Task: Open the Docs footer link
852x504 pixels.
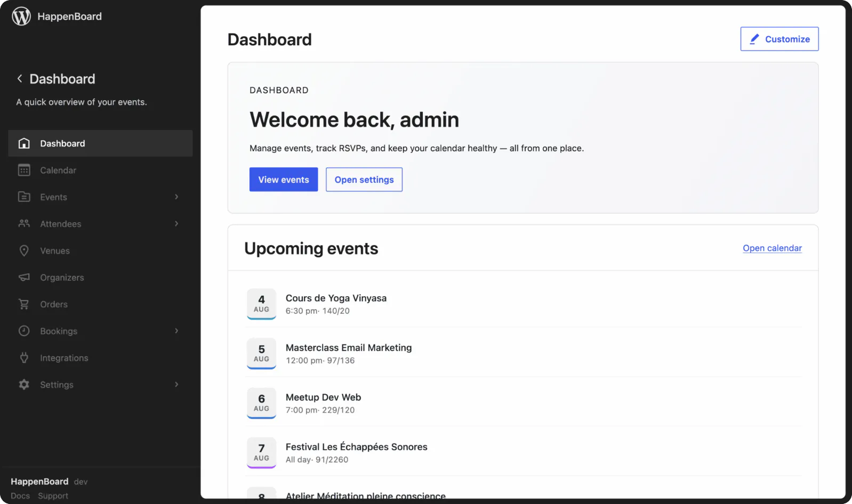Action: pyautogui.click(x=20, y=496)
